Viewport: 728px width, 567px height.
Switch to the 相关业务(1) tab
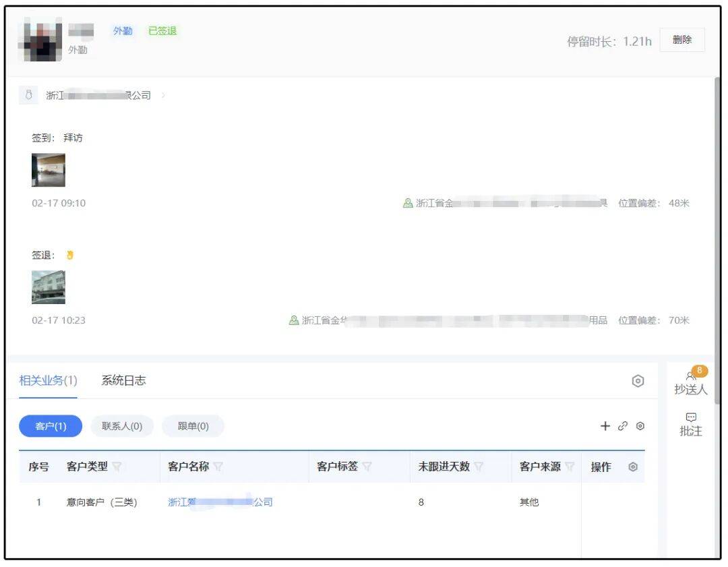coord(49,380)
